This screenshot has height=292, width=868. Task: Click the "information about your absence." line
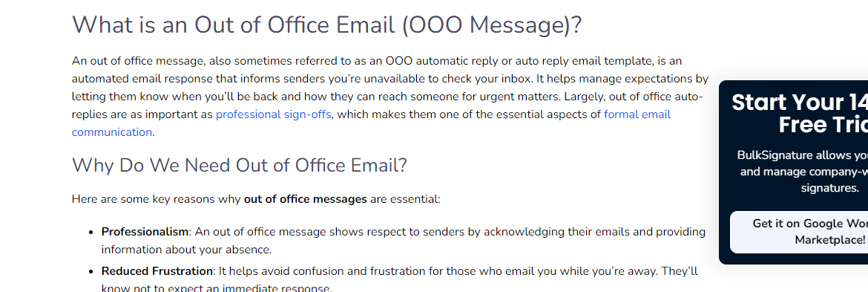186,250
